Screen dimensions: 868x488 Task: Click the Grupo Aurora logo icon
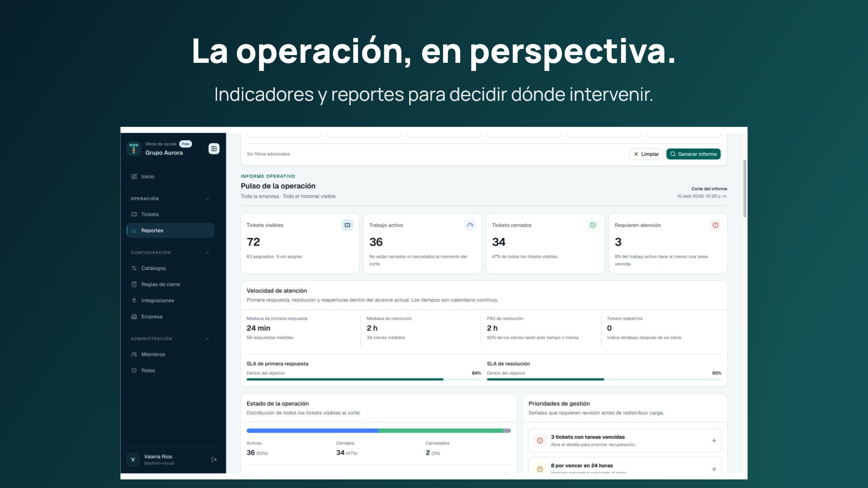coord(133,148)
